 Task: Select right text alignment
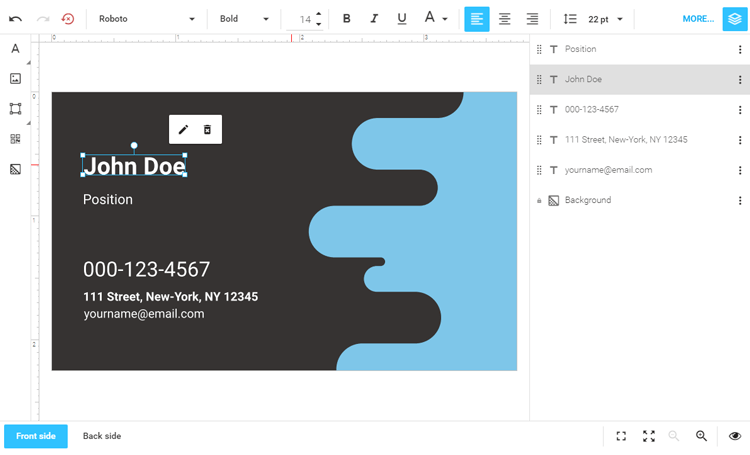click(x=532, y=19)
